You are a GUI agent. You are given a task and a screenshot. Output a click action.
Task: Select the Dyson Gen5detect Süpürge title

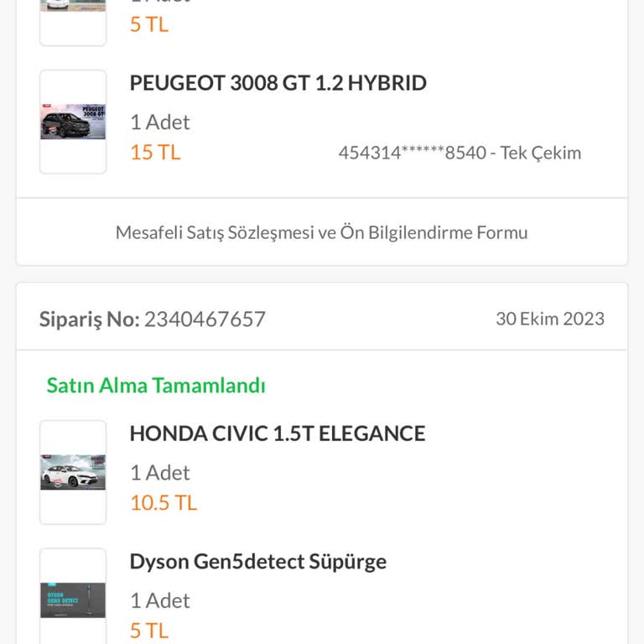click(x=257, y=561)
